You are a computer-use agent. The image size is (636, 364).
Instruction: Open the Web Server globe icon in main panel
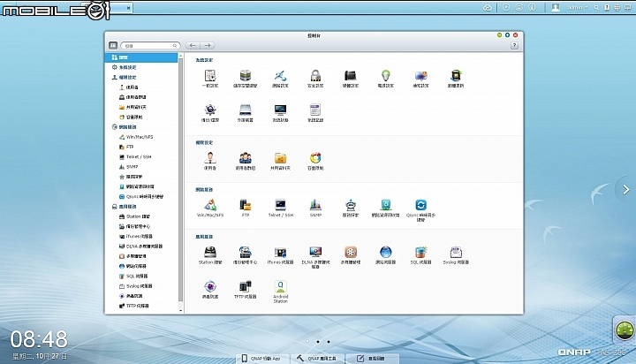point(386,252)
